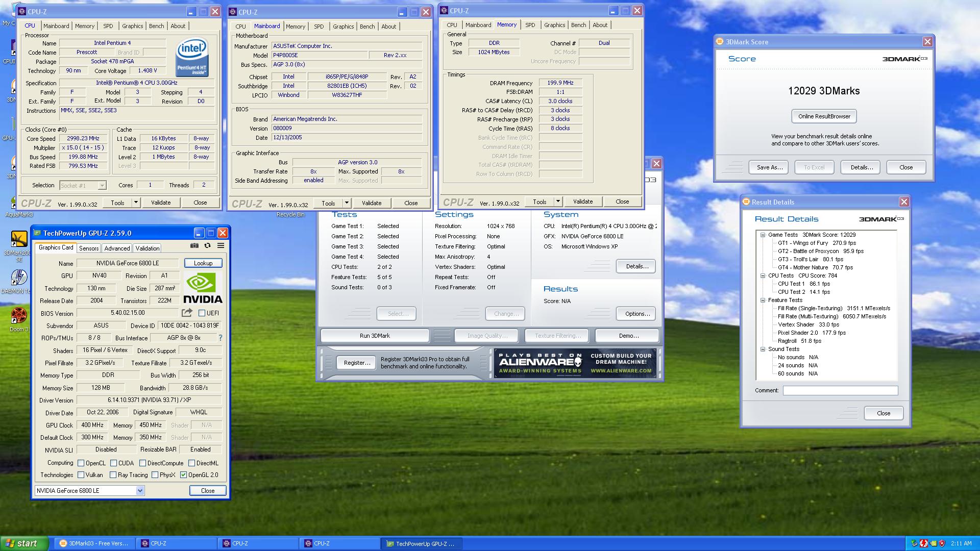
Task: Toggle the UEFI checkbox
Action: click(202, 313)
